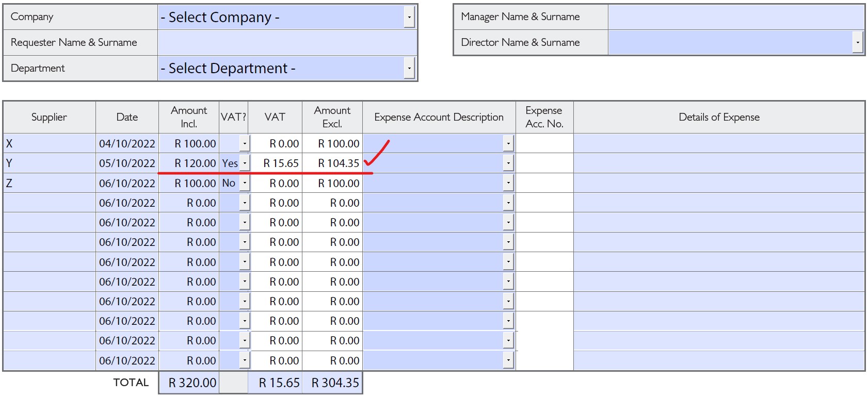Open the last row's Expense Account Description dropdown
The width and height of the screenshot is (868, 397).
(508, 360)
